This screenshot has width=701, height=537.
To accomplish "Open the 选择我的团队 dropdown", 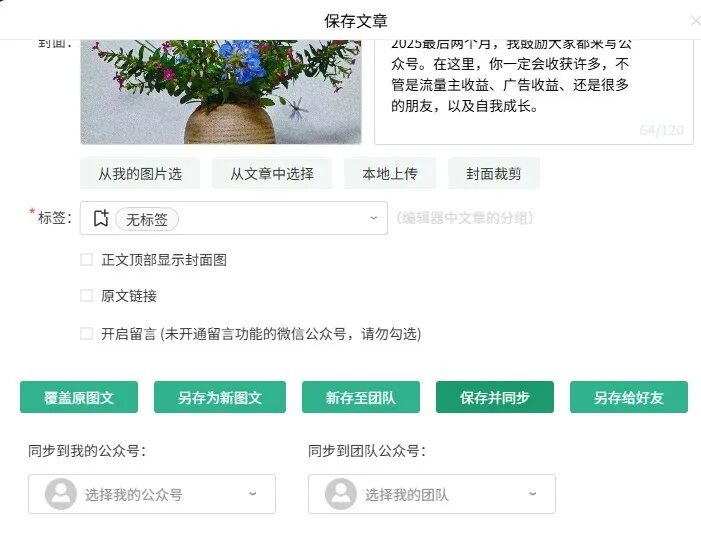I will click(x=432, y=494).
